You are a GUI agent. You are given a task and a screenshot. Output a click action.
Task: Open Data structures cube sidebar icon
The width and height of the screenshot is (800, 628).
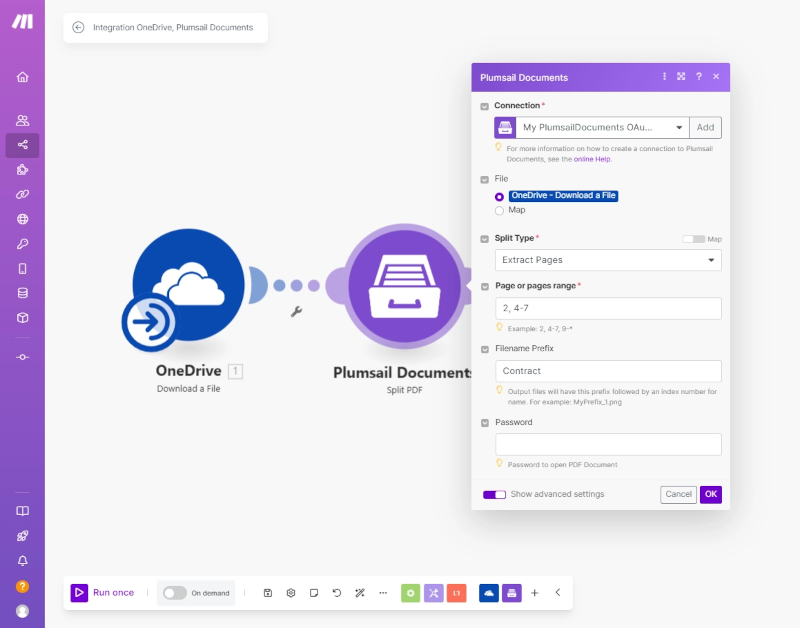pos(22,318)
